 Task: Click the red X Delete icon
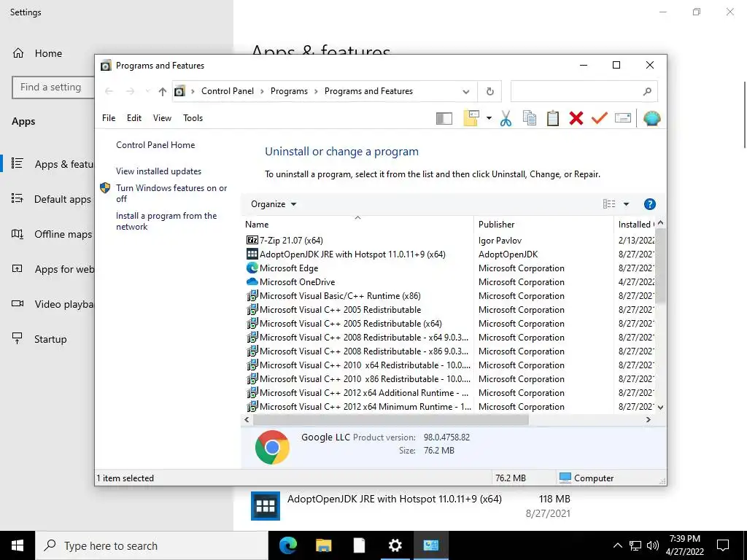(576, 118)
